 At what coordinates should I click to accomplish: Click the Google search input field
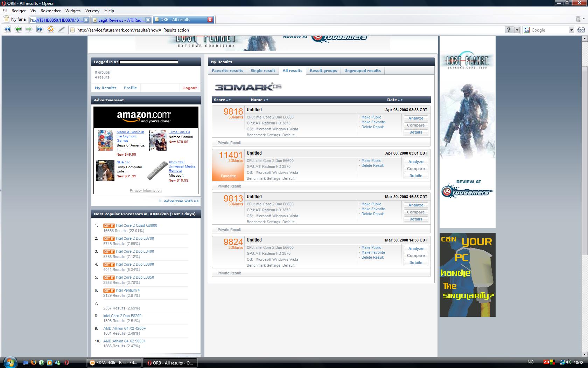(549, 30)
